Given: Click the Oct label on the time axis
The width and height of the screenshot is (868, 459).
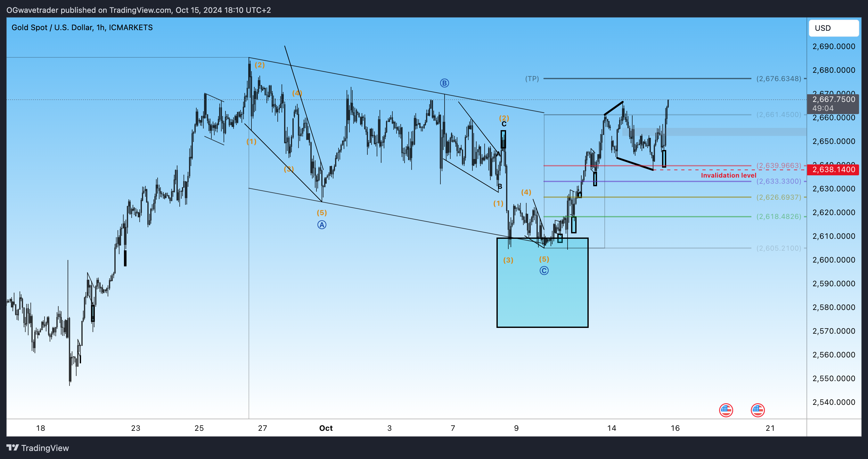Looking at the screenshot, I should pos(326,428).
